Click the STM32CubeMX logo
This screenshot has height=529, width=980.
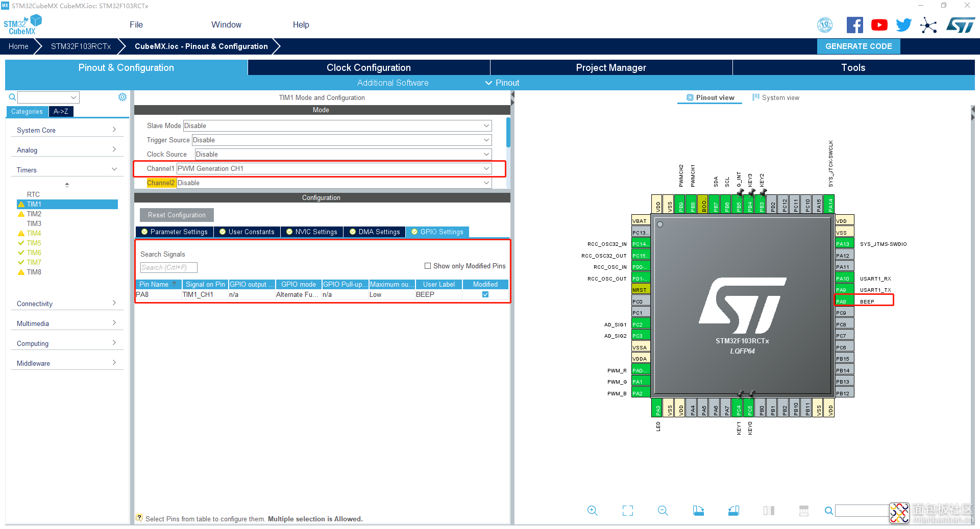(x=22, y=25)
